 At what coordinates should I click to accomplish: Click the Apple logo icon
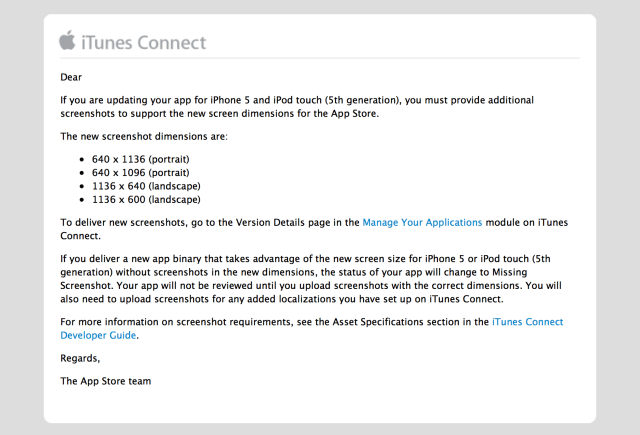click(x=67, y=41)
